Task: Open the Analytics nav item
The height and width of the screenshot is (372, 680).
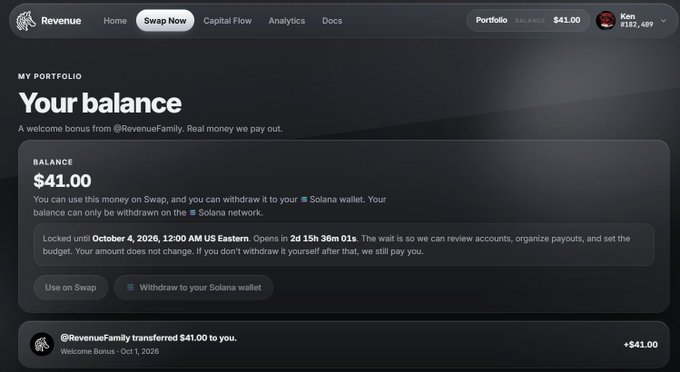Action: coord(287,21)
